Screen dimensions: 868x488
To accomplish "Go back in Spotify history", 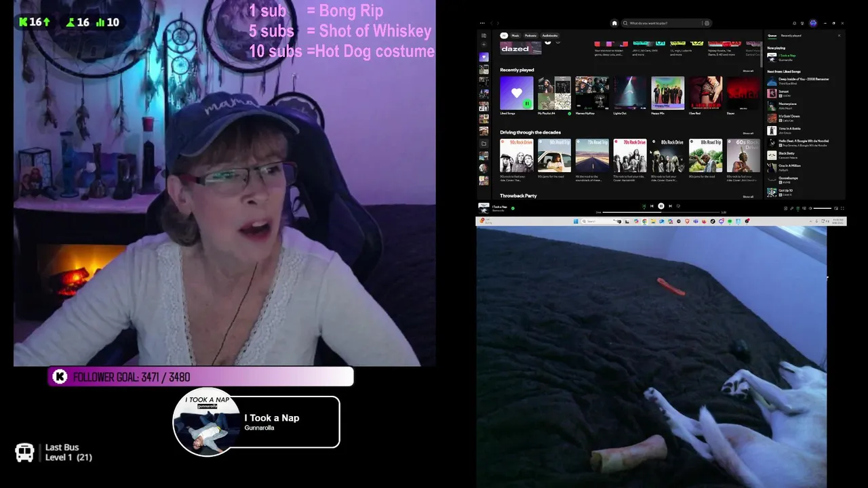I will pos(492,23).
